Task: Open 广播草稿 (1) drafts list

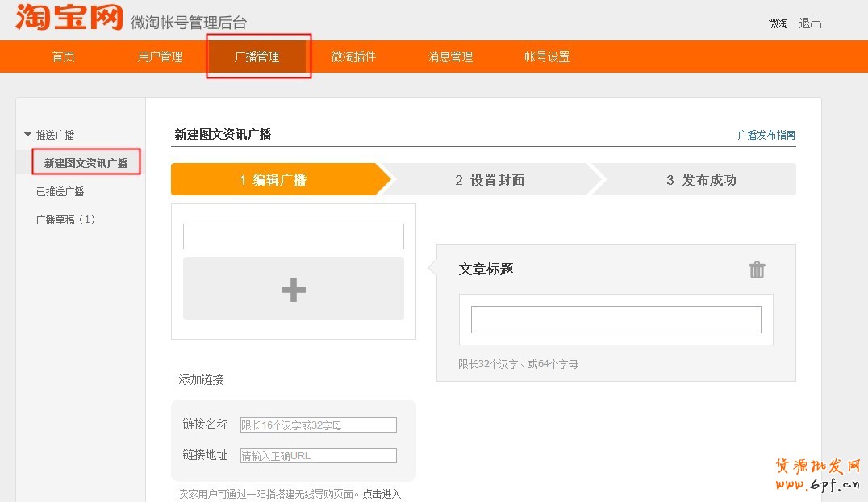Action: [65, 220]
